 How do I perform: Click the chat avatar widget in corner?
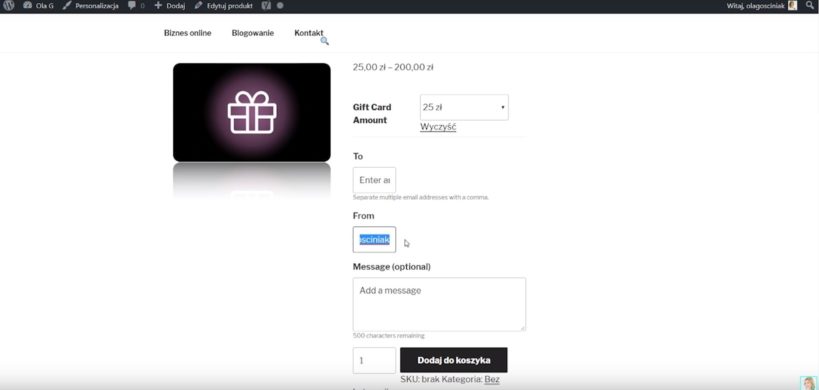pos(809,383)
